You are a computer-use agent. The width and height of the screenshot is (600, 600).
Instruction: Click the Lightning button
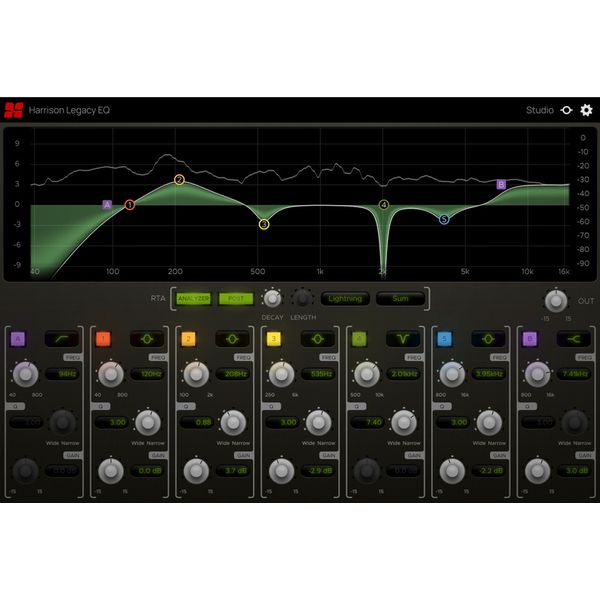[x=345, y=298]
